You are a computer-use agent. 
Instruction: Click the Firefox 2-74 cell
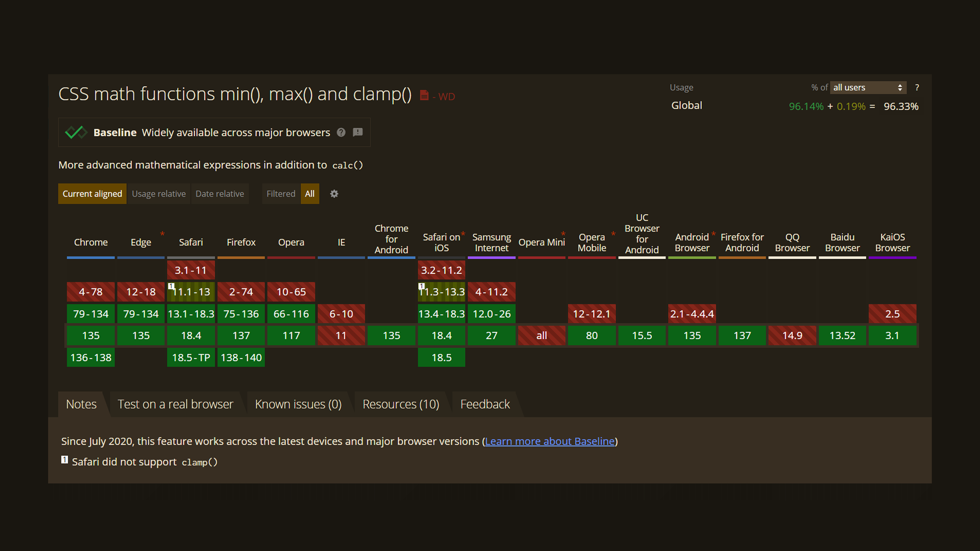[241, 292]
